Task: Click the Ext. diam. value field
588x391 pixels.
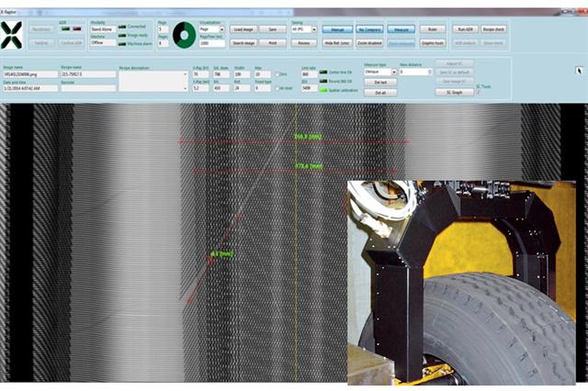Action: pos(221,74)
